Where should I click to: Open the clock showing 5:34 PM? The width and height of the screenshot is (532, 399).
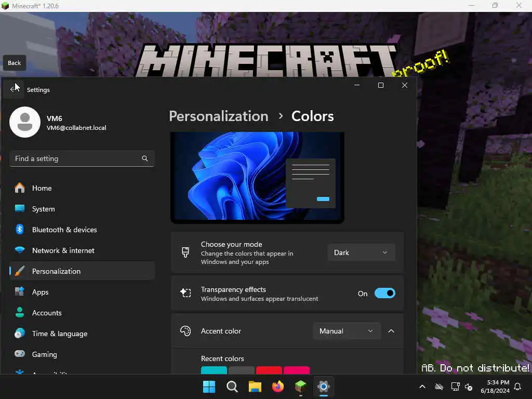(x=495, y=387)
